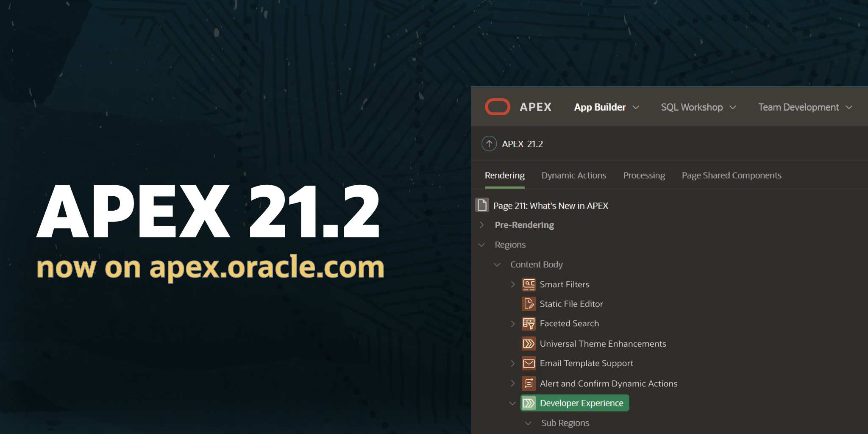Click the up arrow icon beside APEX 21.2
The width and height of the screenshot is (868, 434).
click(x=489, y=144)
